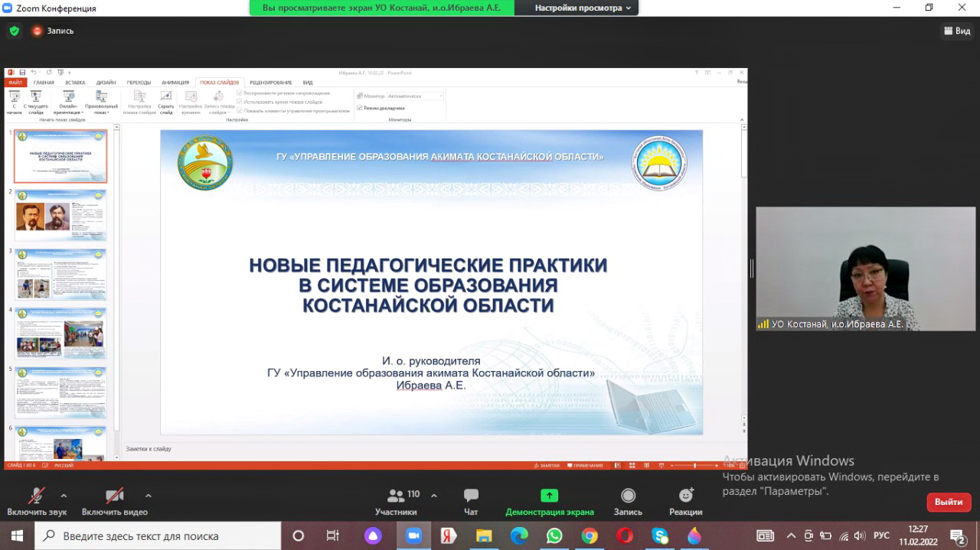Toggle 'Использовать время показа слайдов' checkbox
The height and width of the screenshot is (550, 980).
pos(240,102)
